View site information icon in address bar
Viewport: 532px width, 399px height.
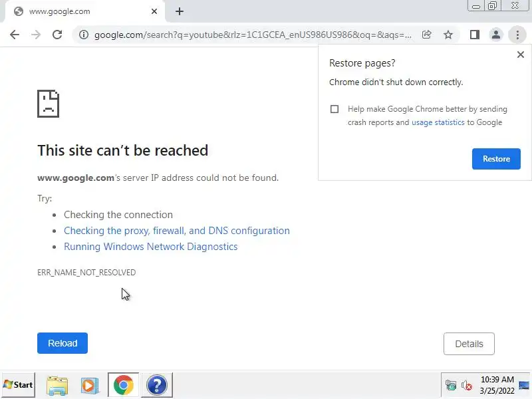tap(84, 35)
